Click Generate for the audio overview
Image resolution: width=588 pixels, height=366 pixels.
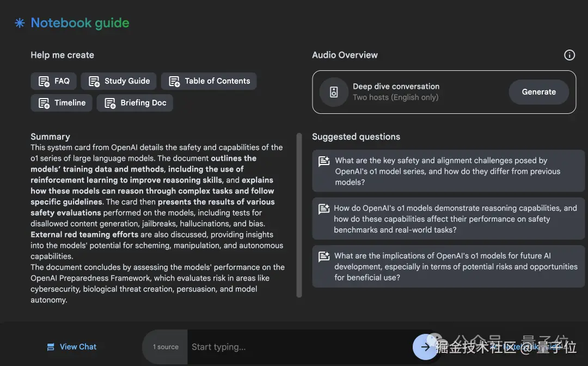point(538,92)
